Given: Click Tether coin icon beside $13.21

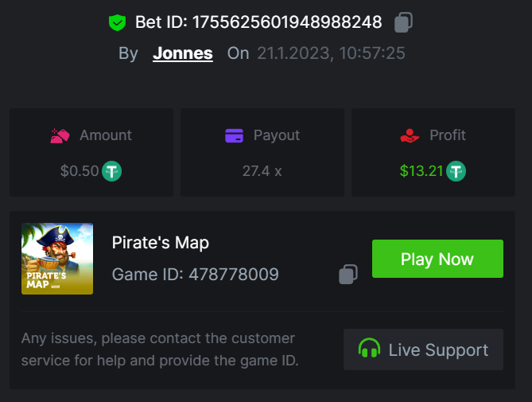Looking at the screenshot, I should pyautogui.click(x=456, y=170).
